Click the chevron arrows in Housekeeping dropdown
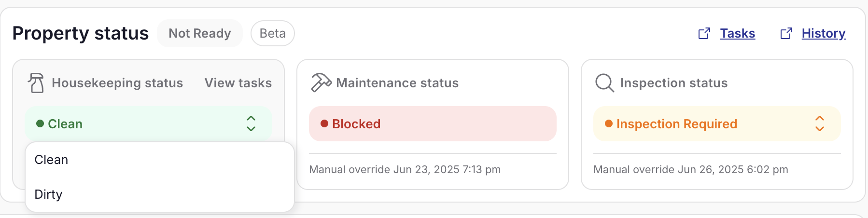Viewport: 868px width, 218px height. click(251, 124)
